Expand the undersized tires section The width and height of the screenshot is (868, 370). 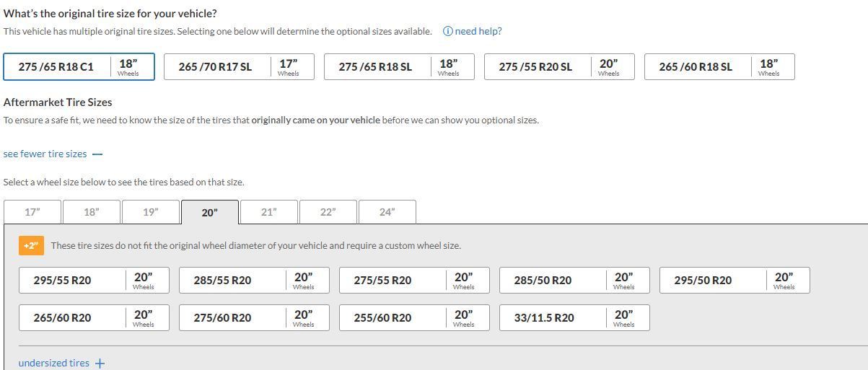[61, 363]
